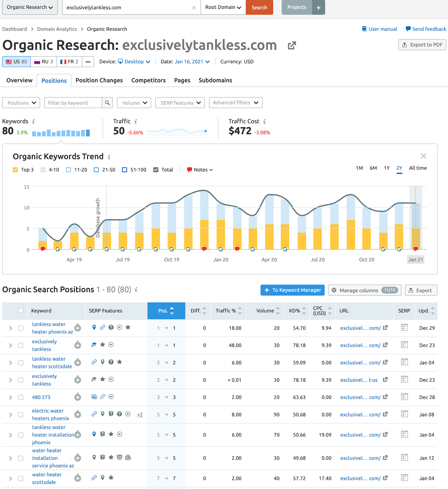
Task: Open the Date Jan 16, 2021 dropdown
Action: pyautogui.click(x=192, y=61)
